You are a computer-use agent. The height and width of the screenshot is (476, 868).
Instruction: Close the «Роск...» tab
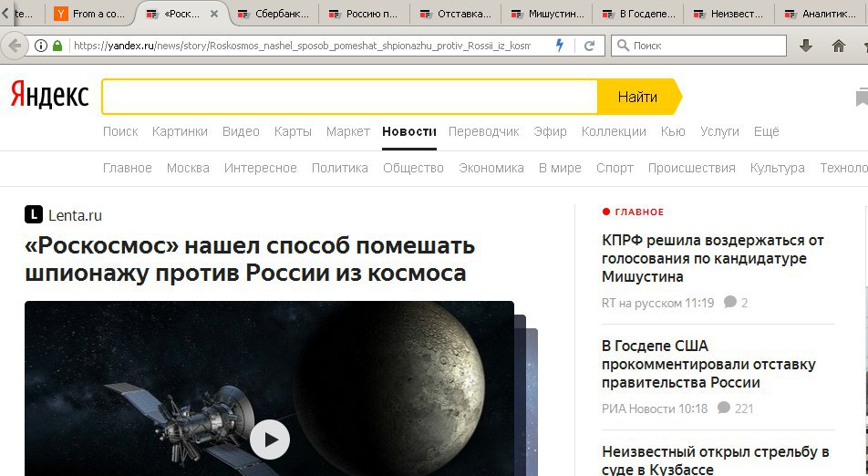tap(214, 14)
